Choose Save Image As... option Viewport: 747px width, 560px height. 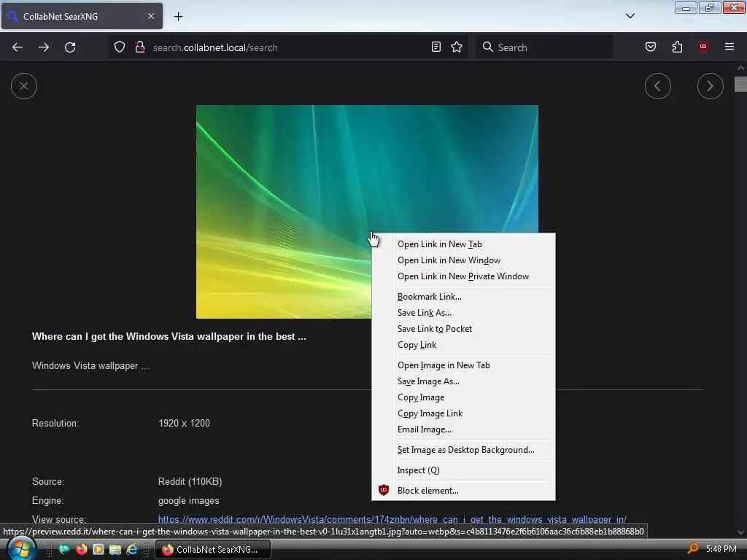[463, 381]
